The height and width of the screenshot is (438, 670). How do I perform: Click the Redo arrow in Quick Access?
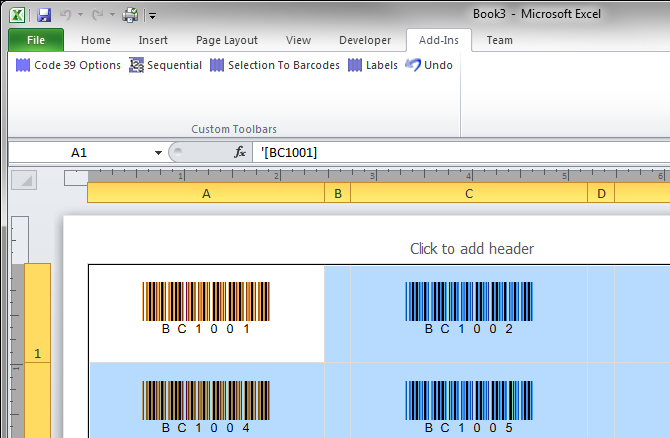(x=97, y=15)
